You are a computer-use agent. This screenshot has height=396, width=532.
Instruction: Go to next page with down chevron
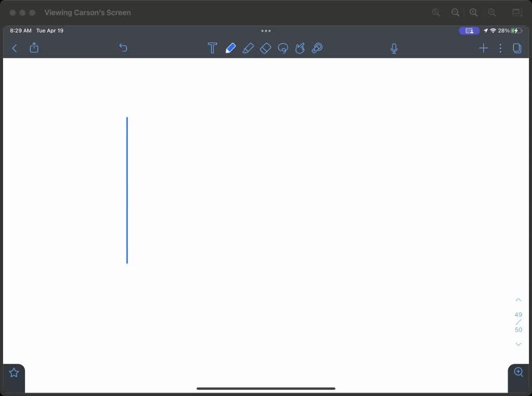click(518, 344)
